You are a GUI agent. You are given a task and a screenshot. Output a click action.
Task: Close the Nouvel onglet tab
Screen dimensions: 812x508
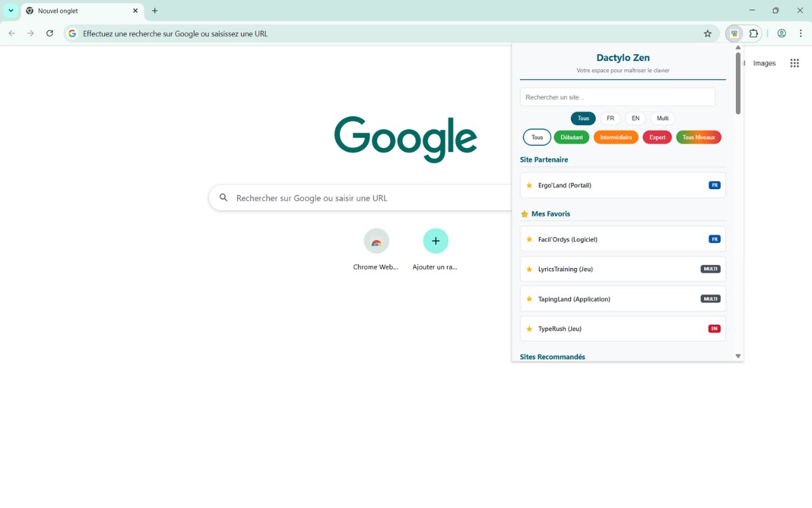click(135, 11)
